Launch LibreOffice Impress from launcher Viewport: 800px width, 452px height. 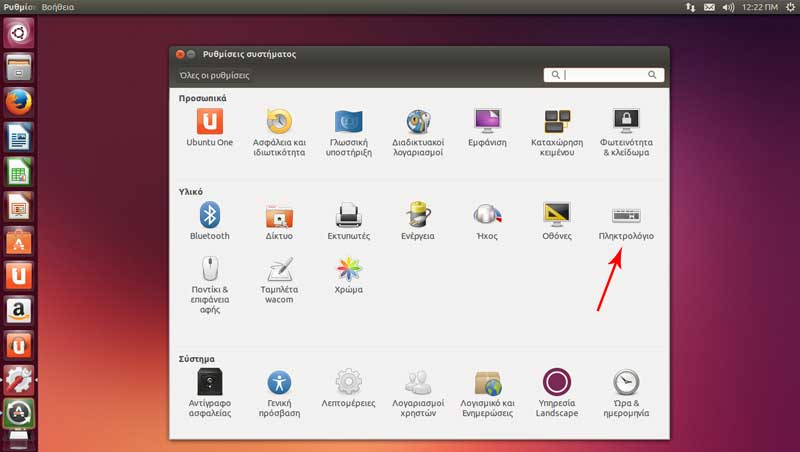pos(19,206)
